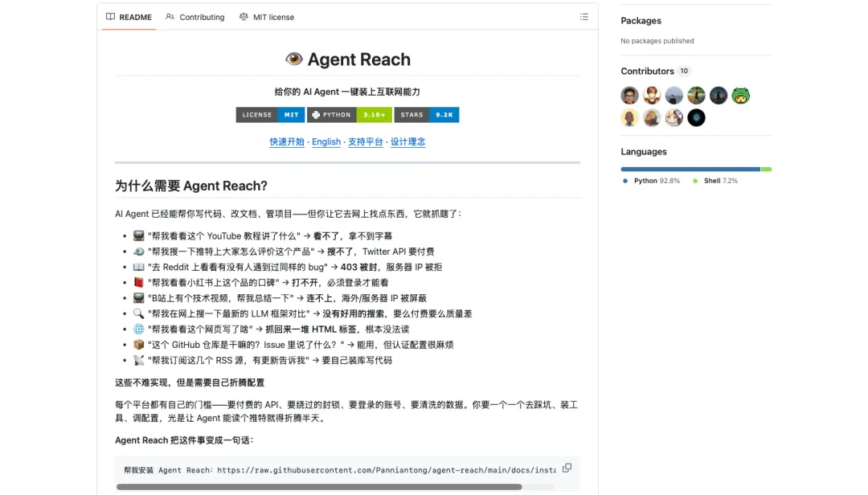
Task: Click the install command code text
Action: coord(339,470)
